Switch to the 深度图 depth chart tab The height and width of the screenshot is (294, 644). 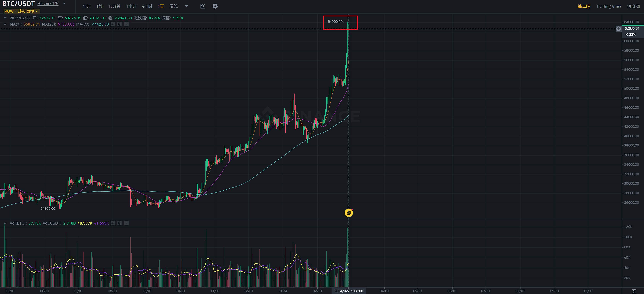(x=633, y=6)
